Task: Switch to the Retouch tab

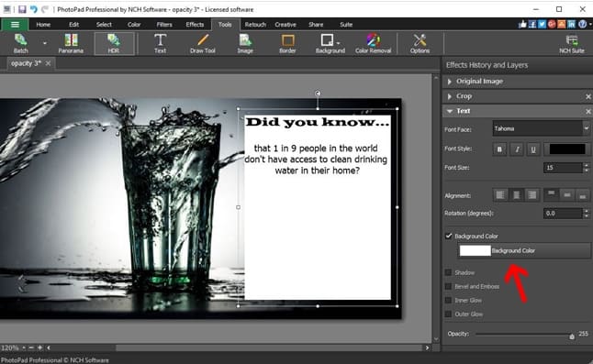Action: [255, 25]
